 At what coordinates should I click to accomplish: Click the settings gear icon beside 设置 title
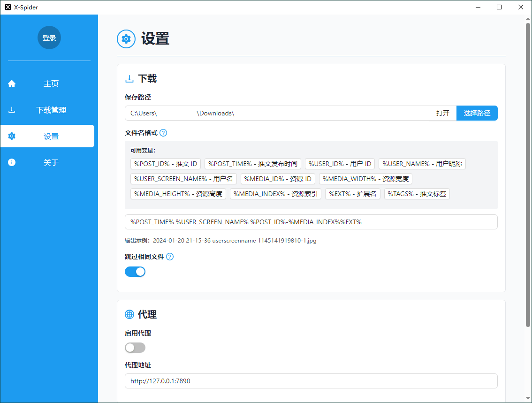126,39
